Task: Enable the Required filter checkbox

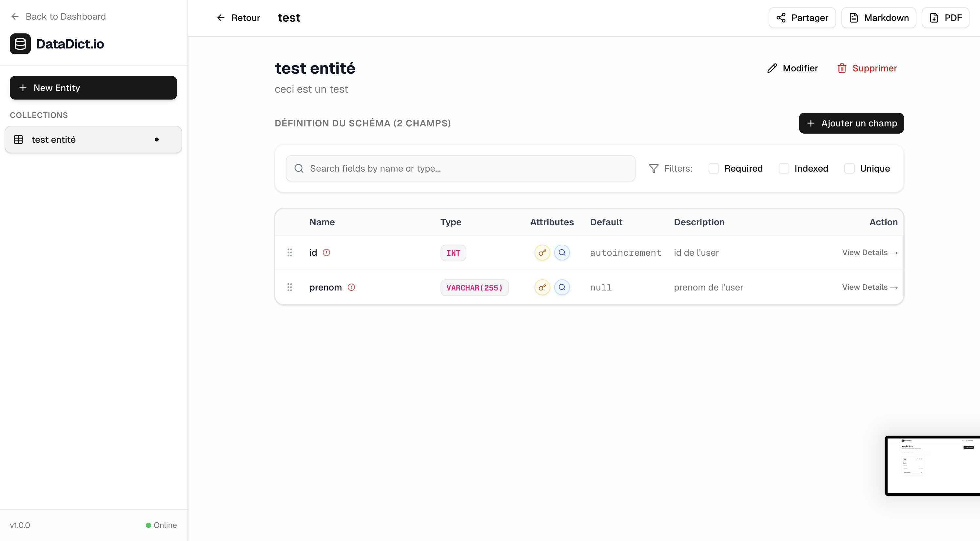Action: (714, 168)
